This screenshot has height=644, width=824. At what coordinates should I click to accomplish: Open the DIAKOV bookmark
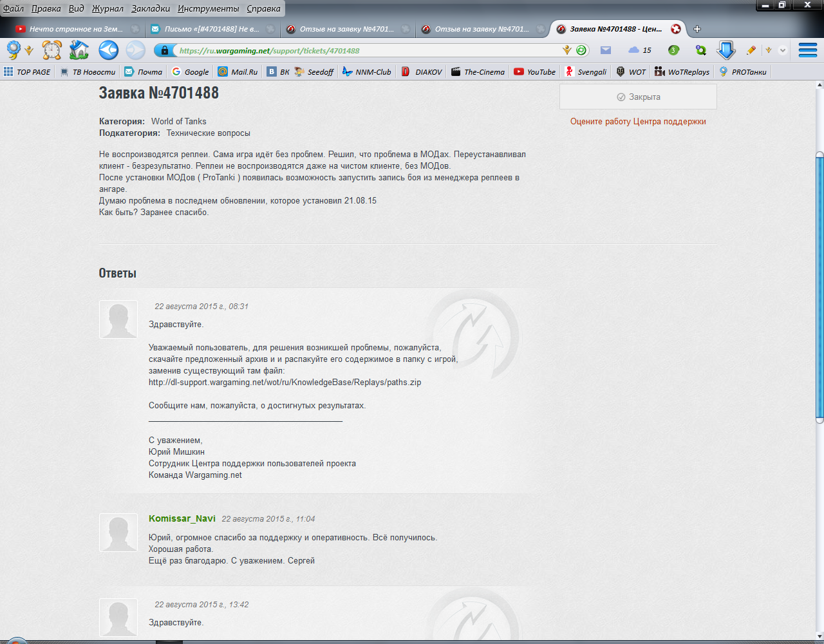click(422, 72)
